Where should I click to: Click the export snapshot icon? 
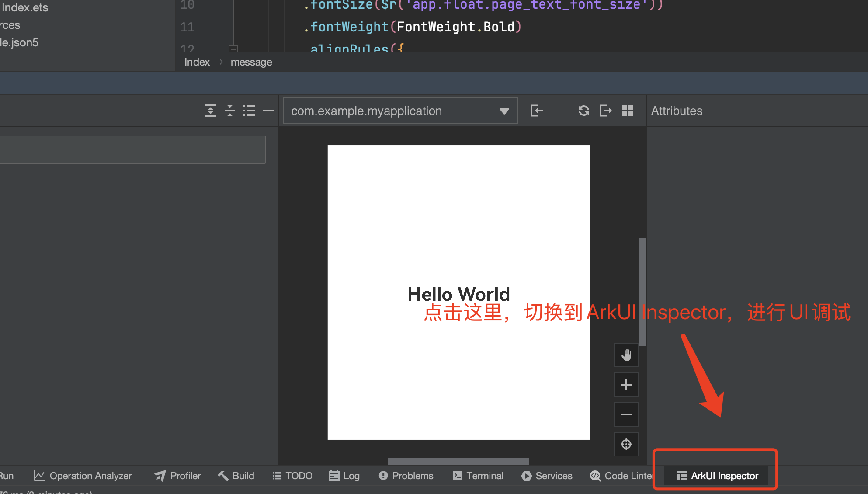coord(605,111)
